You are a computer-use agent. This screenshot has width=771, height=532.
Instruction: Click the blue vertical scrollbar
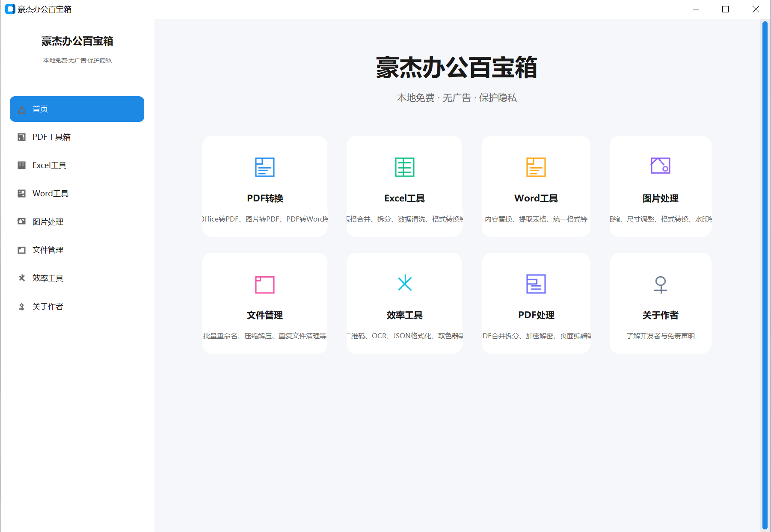765,275
